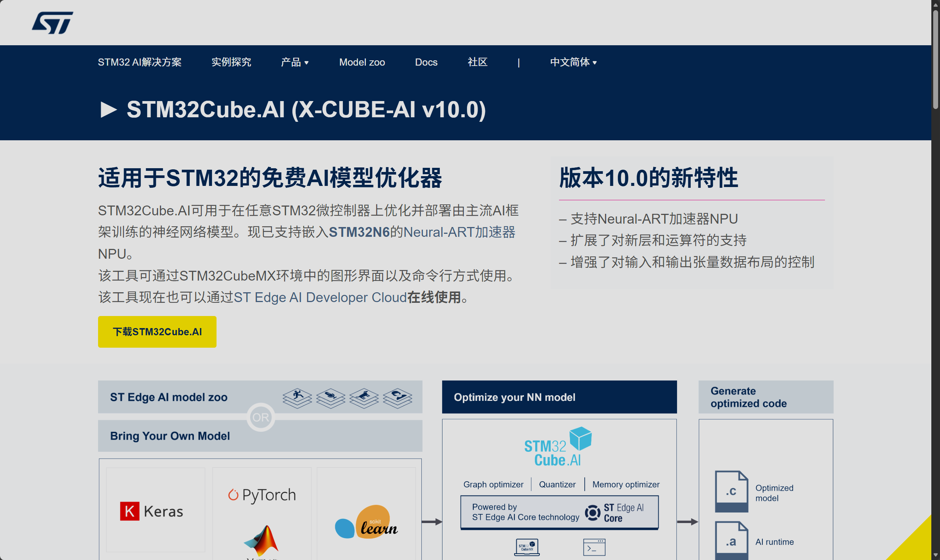This screenshot has height=560, width=940.
Task: Click the running person model zoo icon
Action: point(297,398)
